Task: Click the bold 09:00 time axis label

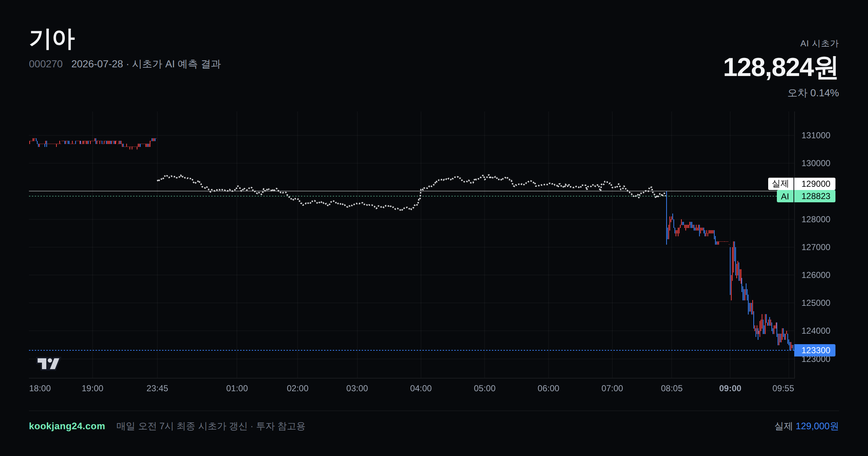Action: (x=730, y=388)
